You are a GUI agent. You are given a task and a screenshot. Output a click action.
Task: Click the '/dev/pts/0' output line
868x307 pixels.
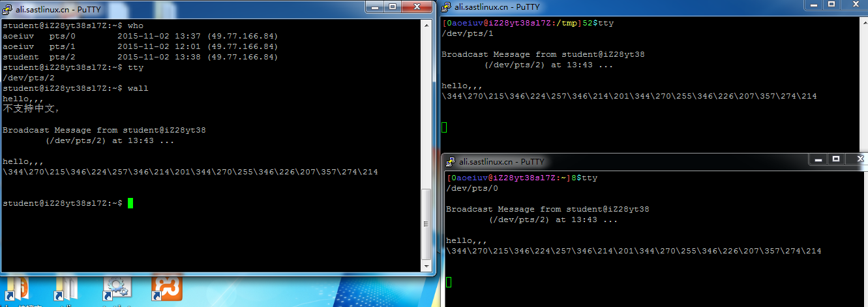(472, 188)
